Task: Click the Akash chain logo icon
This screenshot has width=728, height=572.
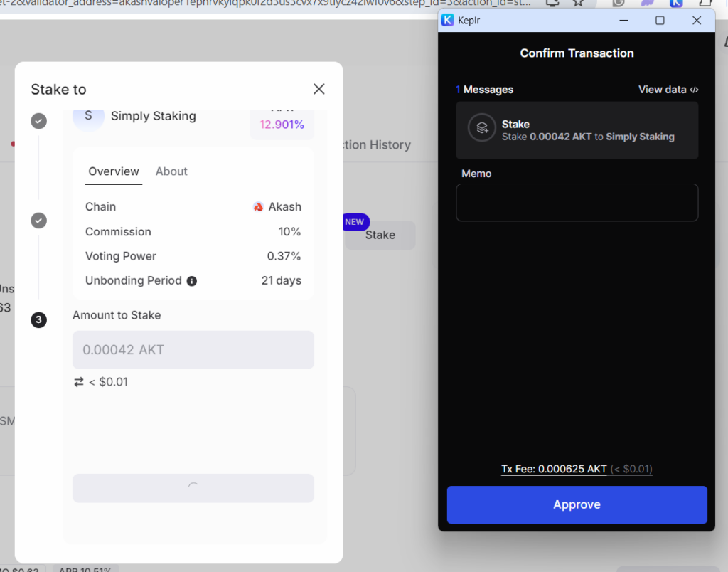Action: coord(258,207)
